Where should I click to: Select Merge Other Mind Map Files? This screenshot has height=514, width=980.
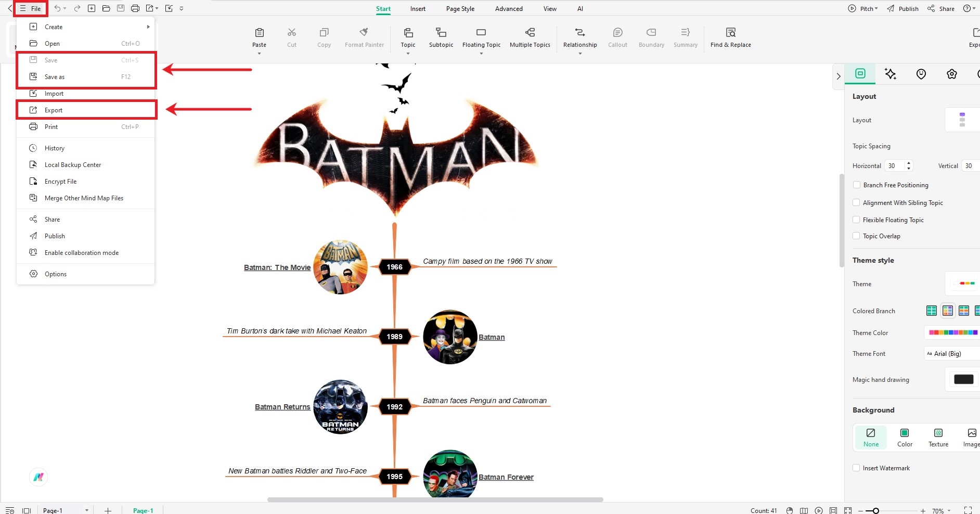coord(86,198)
